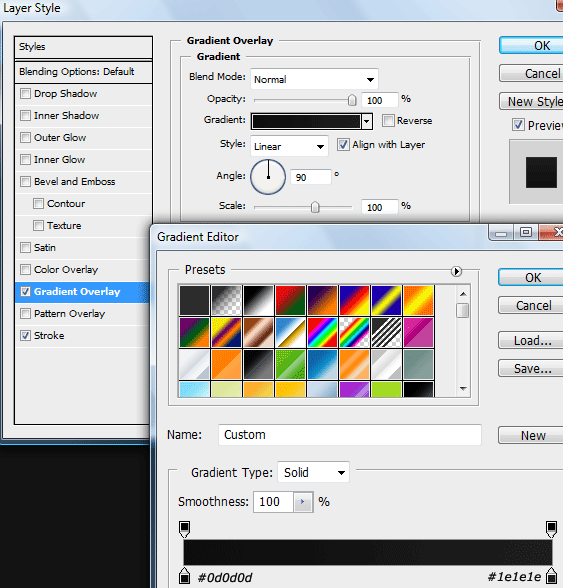Enable the Inner Shadow checkbox
The height and width of the screenshot is (588, 563).
click(x=25, y=116)
